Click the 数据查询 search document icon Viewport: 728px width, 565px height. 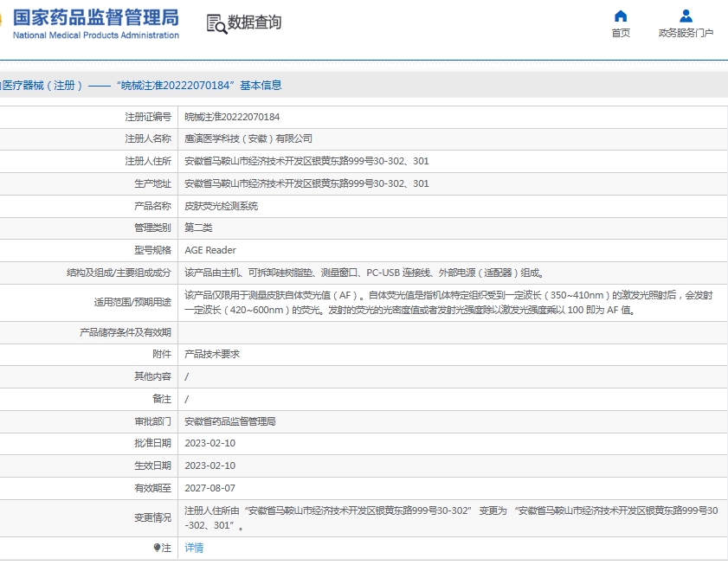point(216,23)
